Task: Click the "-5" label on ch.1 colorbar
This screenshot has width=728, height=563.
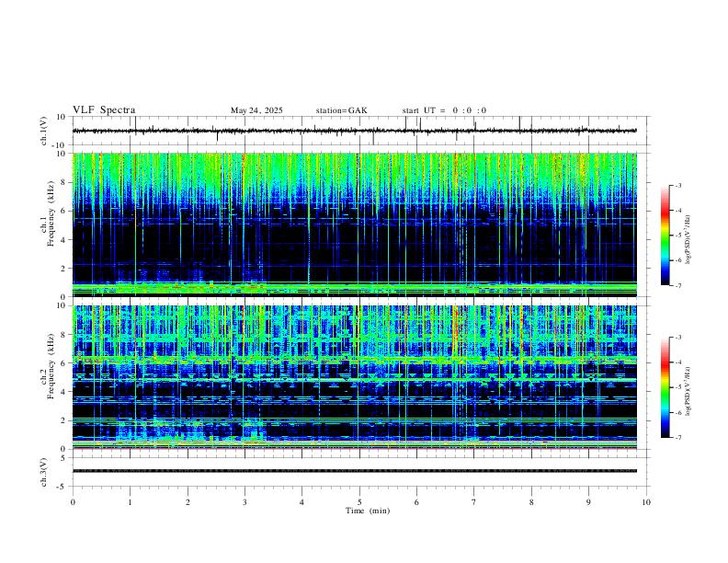Action: tap(678, 236)
